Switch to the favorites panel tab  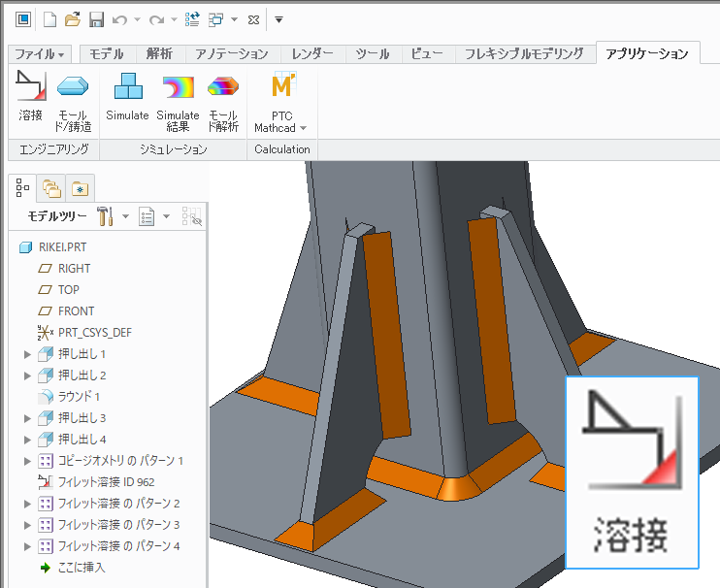(80, 187)
